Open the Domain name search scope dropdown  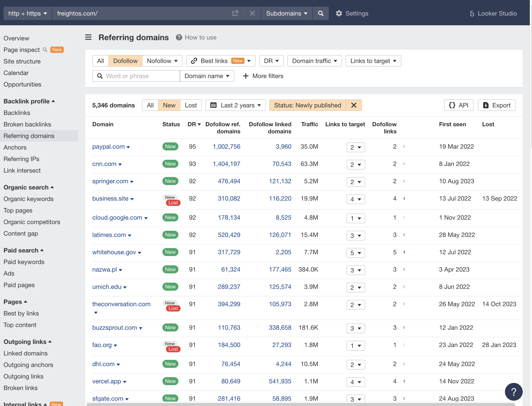(x=207, y=76)
